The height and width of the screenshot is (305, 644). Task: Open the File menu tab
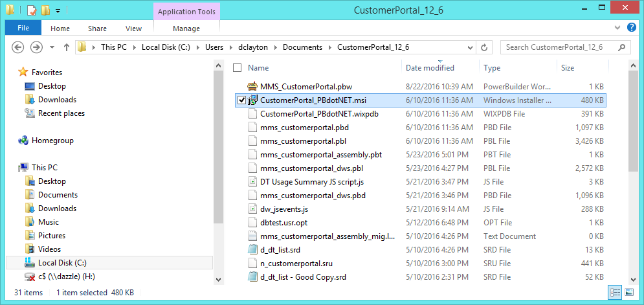[23, 28]
